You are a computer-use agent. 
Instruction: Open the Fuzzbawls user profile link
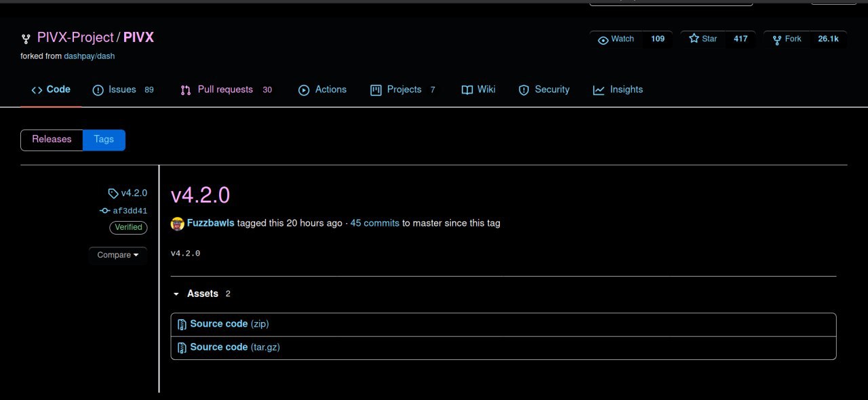tap(211, 223)
